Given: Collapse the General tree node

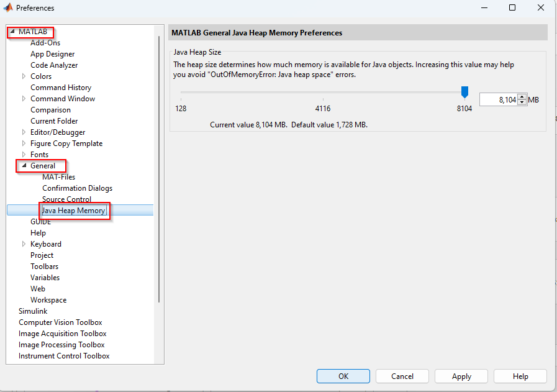Looking at the screenshot, I should coord(24,166).
